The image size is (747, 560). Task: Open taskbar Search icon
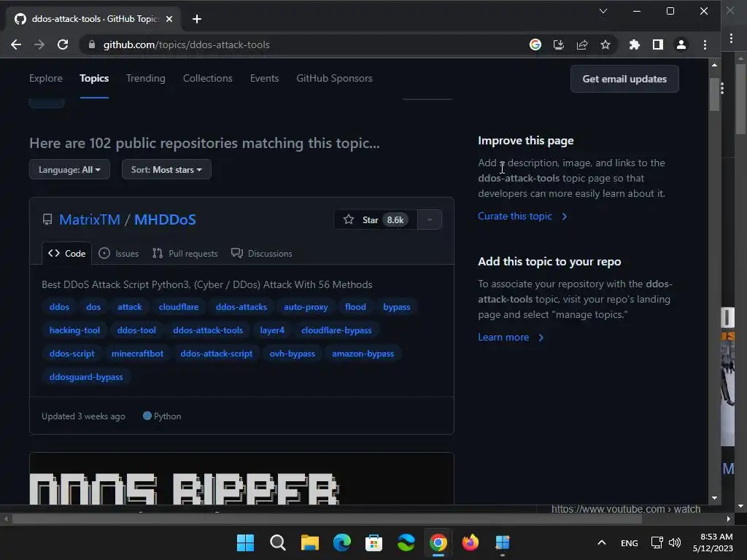277,542
